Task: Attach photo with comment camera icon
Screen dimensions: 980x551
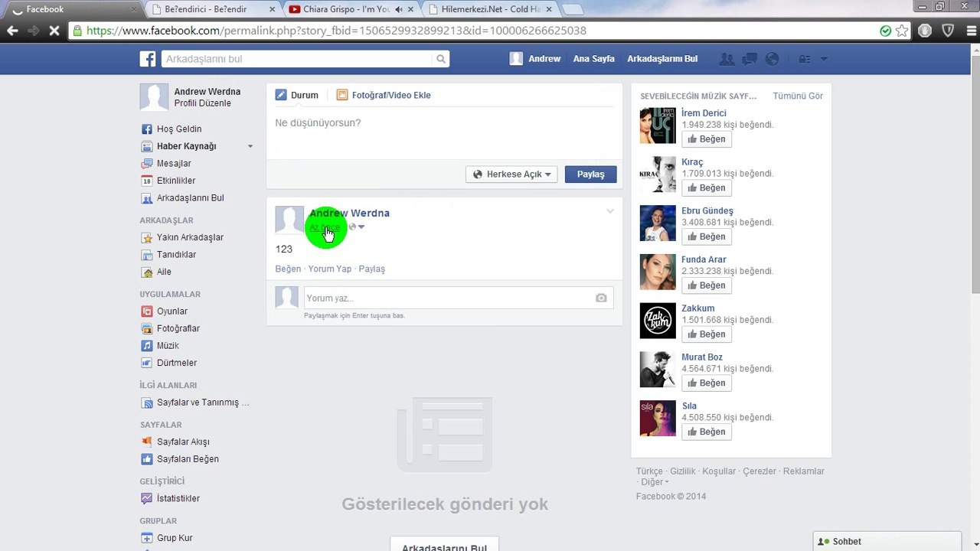Action: [601, 298]
